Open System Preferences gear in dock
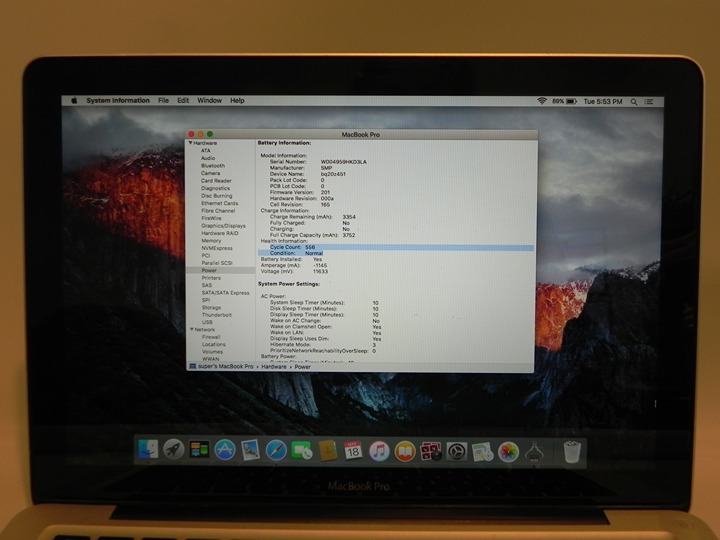 [456, 452]
